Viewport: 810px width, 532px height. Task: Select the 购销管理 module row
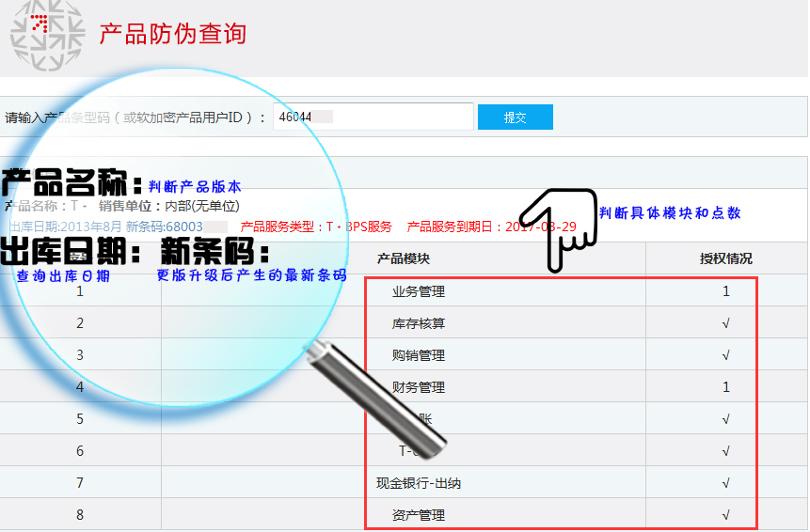(418, 355)
